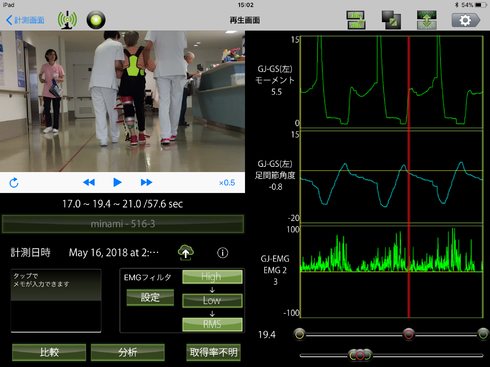This screenshot has width=490, height=367.
Task: Tap the Bluetooth icon in status bar
Action: [x=457, y=5]
